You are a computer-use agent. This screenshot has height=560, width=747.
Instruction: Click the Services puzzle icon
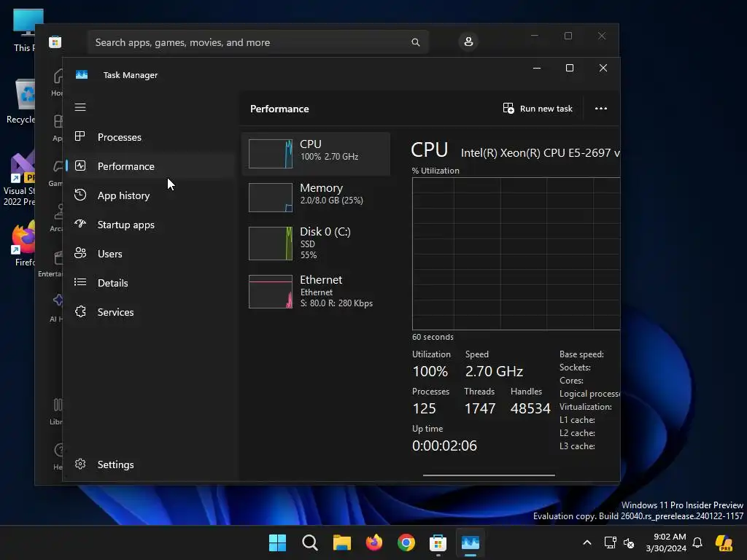(x=80, y=311)
